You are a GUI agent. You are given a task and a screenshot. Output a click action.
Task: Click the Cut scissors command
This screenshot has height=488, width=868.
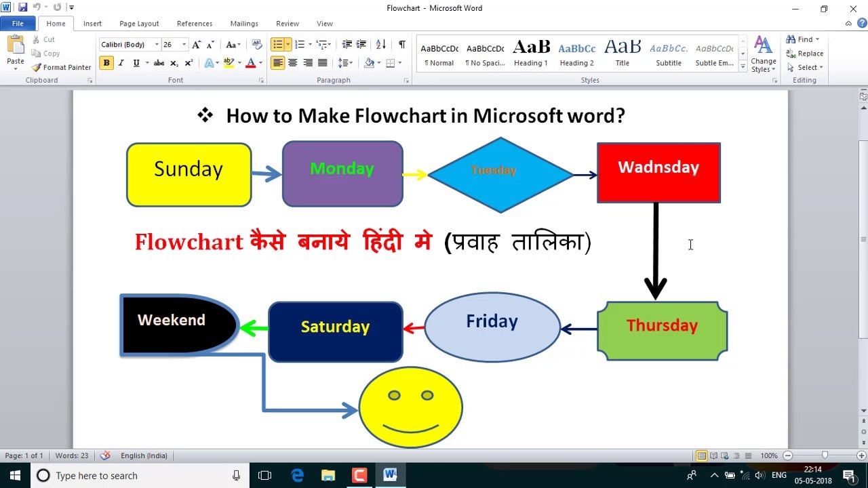[x=43, y=39]
